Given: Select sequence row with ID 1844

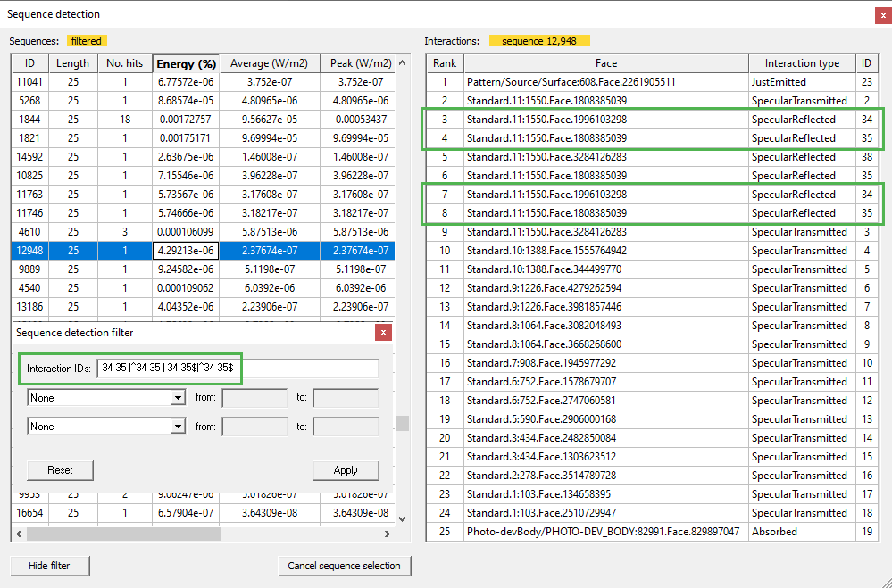Looking at the screenshot, I should pyautogui.click(x=29, y=120).
